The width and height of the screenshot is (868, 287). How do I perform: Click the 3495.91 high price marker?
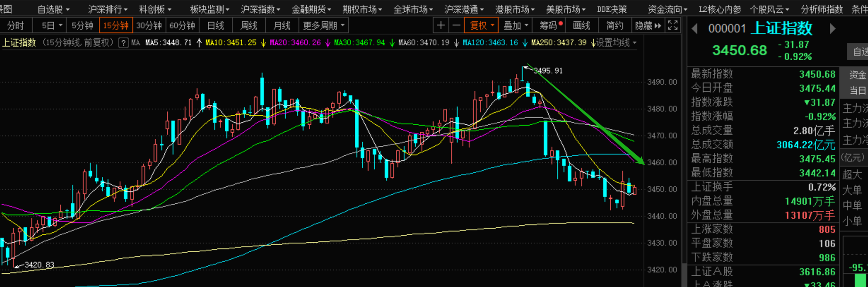(548, 71)
